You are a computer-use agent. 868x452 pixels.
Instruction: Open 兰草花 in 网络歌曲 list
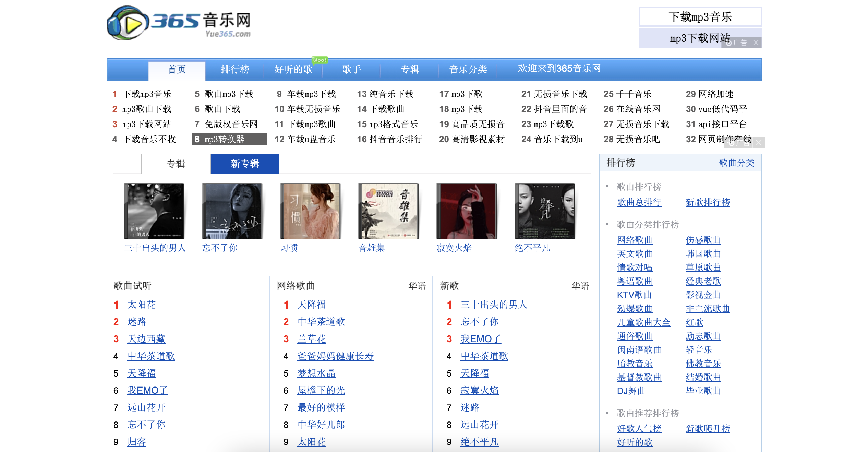(312, 339)
